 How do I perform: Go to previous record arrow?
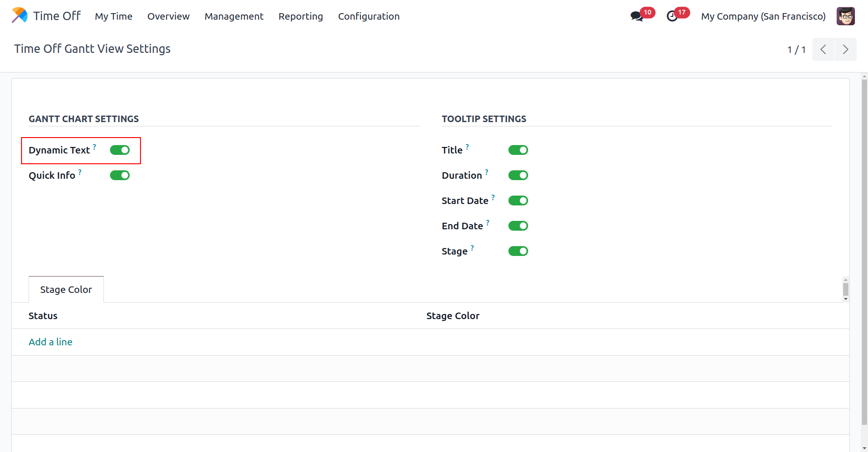tap(823, 50)
